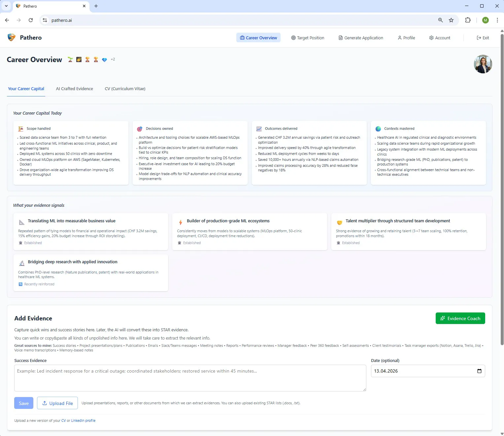The width and height of the screenshot is (504, 436).
Task: Open Bridging deep research with applied innovation
Action: [91, 273]
